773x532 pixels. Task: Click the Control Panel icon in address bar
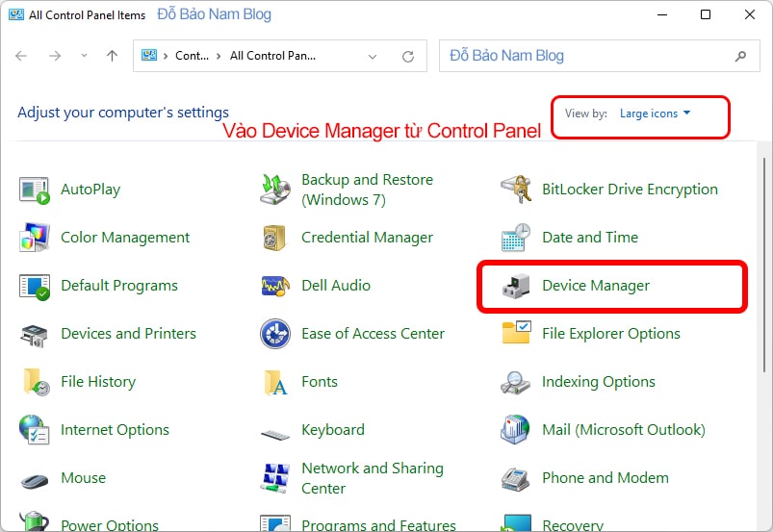pos(149,55)
